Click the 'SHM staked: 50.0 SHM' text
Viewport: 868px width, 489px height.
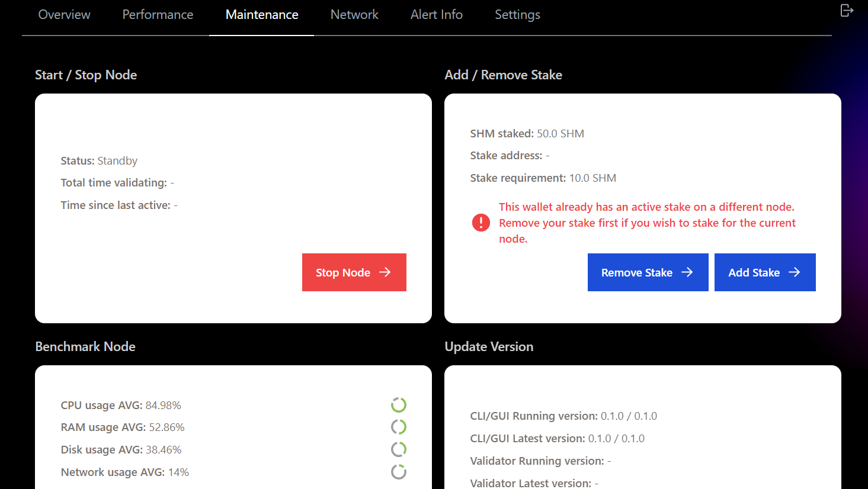tap(527, 134)
